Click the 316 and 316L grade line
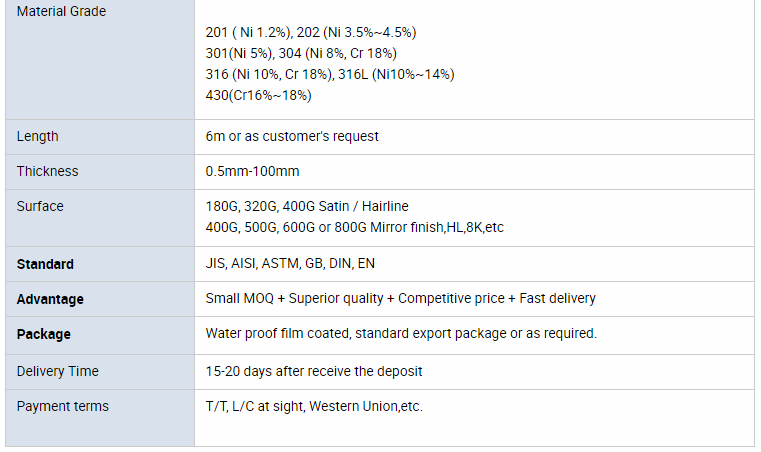 point(330,74)
